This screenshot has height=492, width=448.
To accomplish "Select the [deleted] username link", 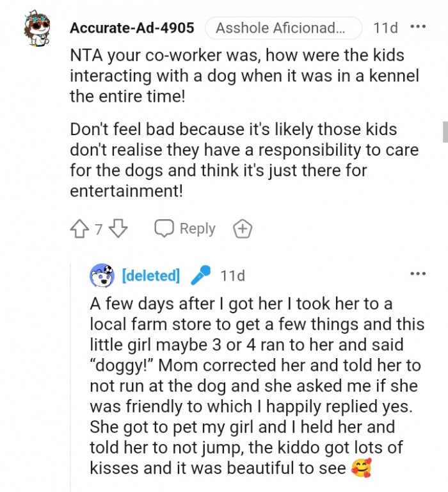I will pos(150,276).
